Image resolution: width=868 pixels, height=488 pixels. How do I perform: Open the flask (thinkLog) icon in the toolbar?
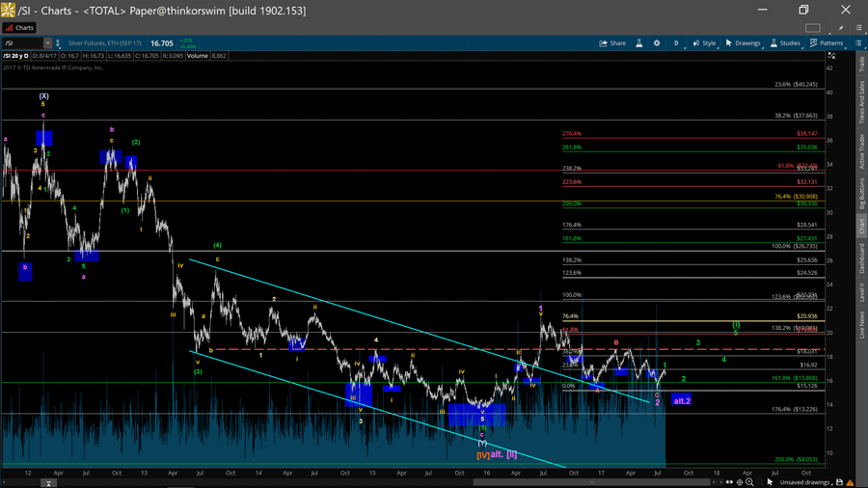coord(638,43)
